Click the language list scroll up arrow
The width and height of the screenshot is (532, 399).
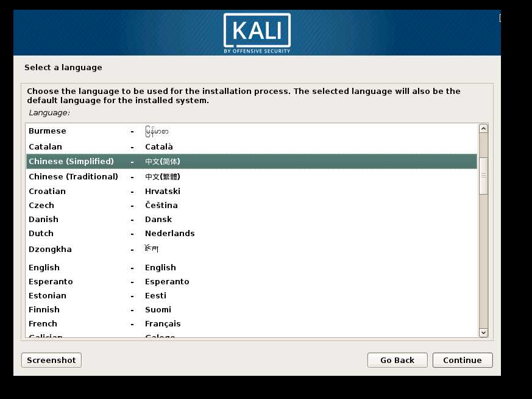[483, 128]
